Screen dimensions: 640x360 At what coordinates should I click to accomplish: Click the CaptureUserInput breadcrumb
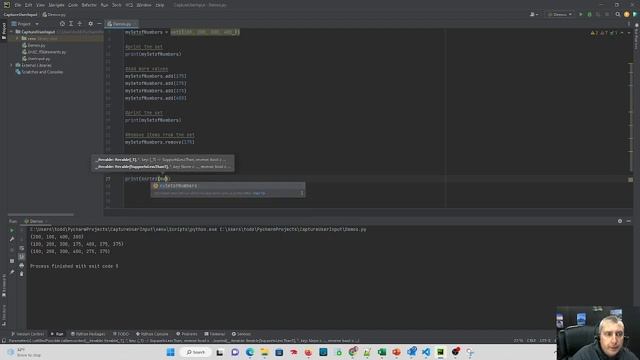tap(20, 14)
